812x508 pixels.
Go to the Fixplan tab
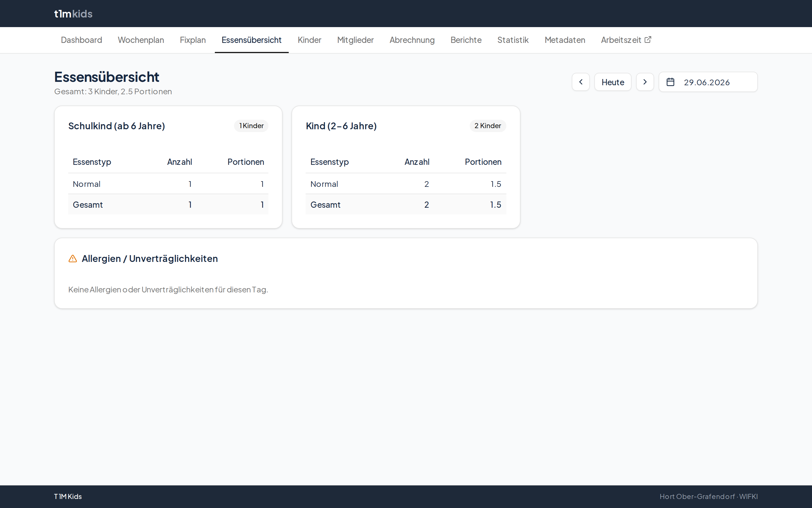193,40
